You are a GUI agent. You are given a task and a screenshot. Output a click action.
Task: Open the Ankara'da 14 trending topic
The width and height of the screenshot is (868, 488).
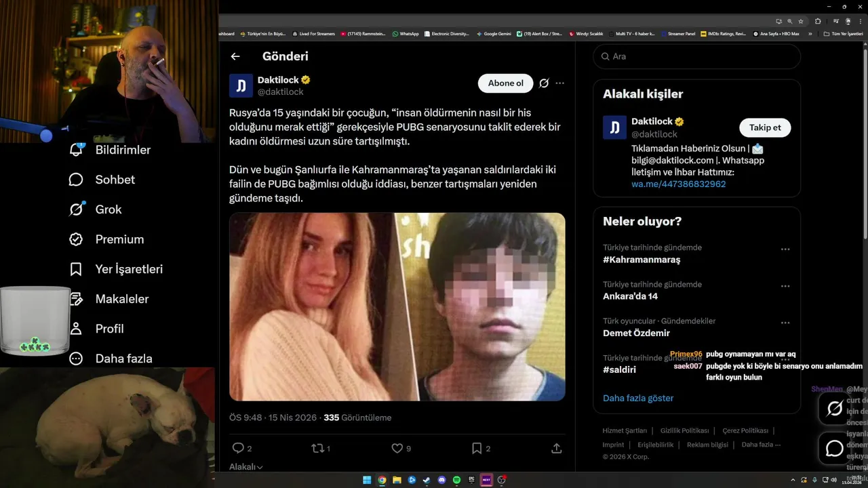coord(630,296)
